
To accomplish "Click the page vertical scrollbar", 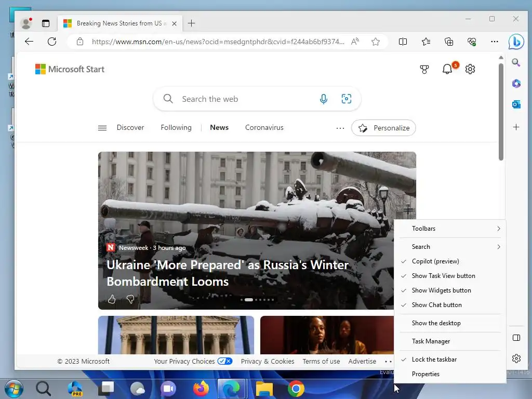I will (501, 112).
